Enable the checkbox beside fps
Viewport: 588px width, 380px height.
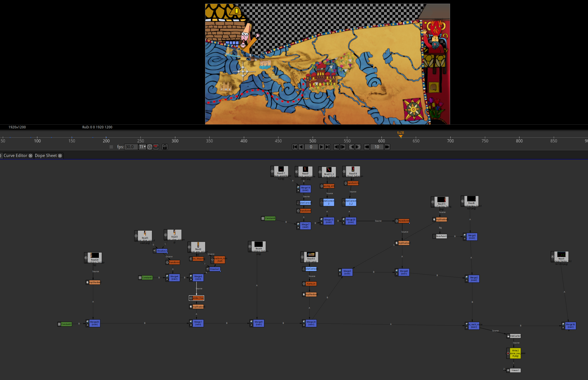[111, 147]
